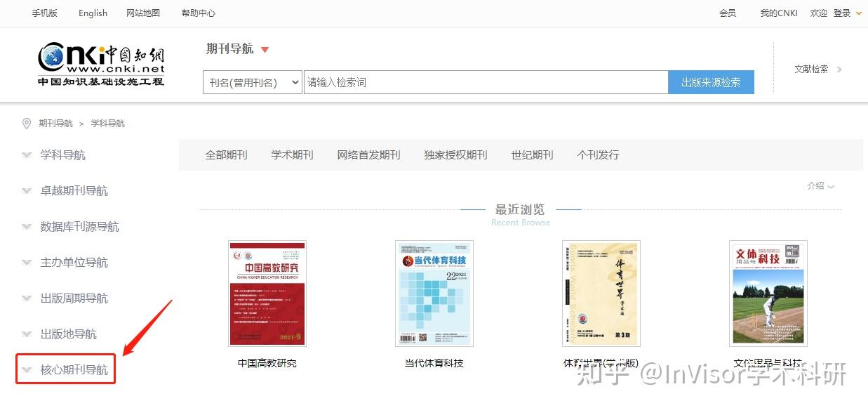This screenshot has height=408, width=868.
Task: Open 网站地图 link
Action: (143, 13)
